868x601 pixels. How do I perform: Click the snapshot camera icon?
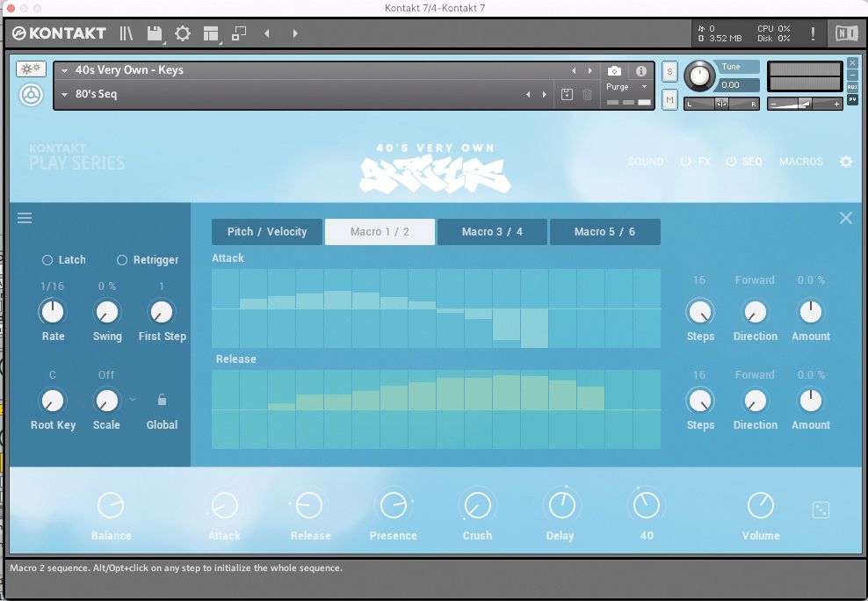(615, 71)
